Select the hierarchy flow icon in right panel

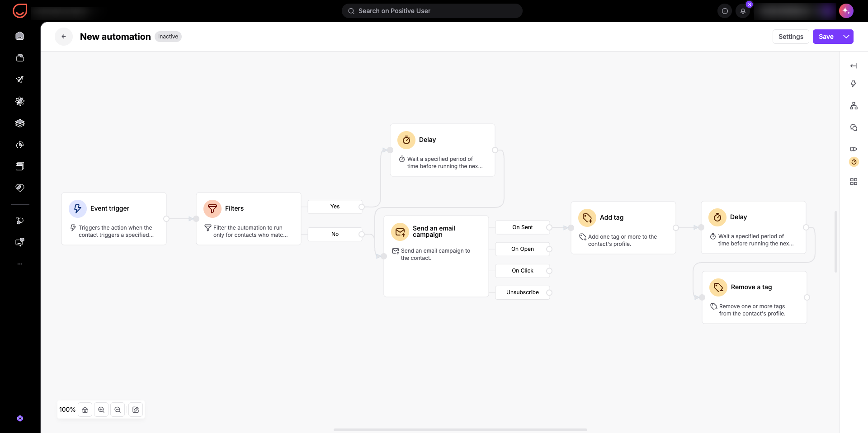point(854,106)
